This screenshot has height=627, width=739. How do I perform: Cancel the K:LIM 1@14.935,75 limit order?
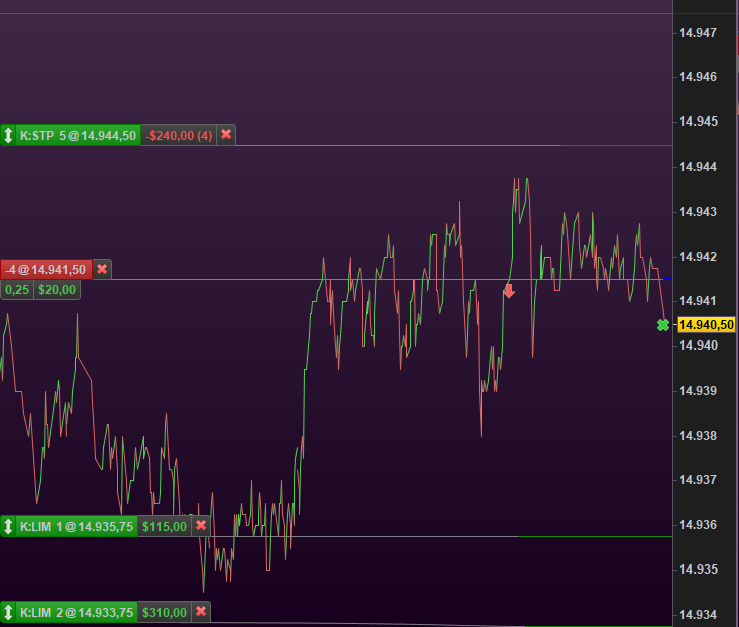201,526
